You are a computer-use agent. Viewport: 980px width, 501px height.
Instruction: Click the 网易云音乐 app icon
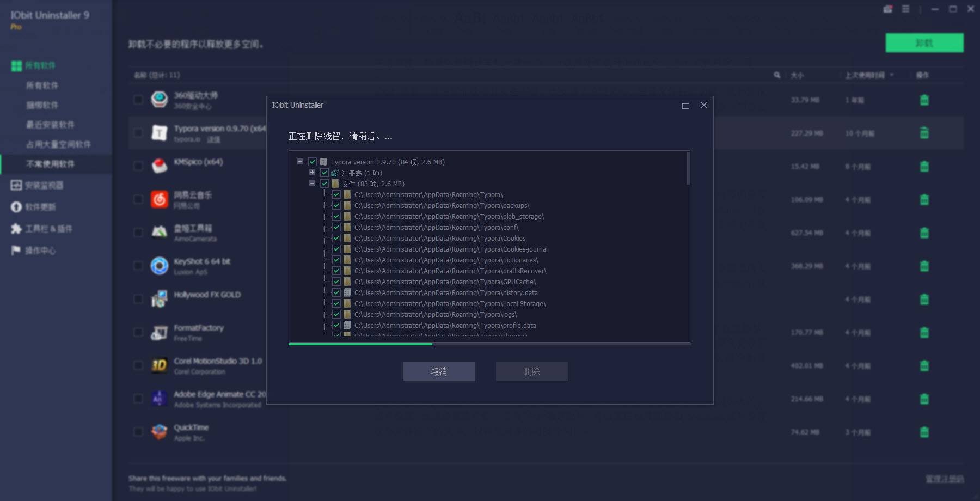(159, 199)
